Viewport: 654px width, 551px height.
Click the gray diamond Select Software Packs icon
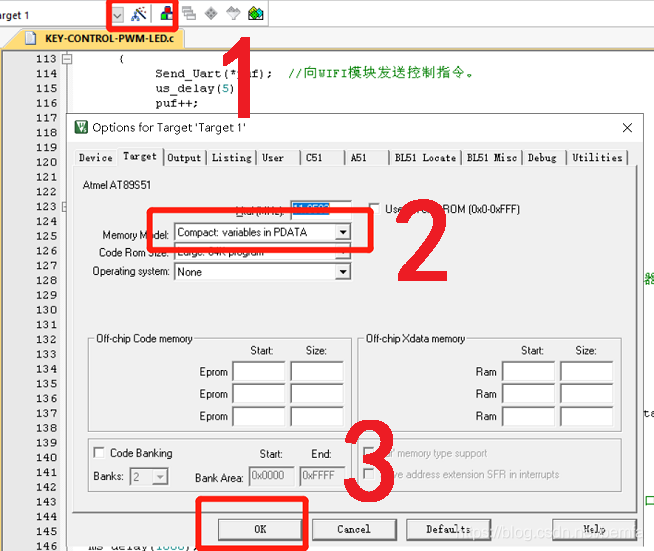[x=211, y=13]
